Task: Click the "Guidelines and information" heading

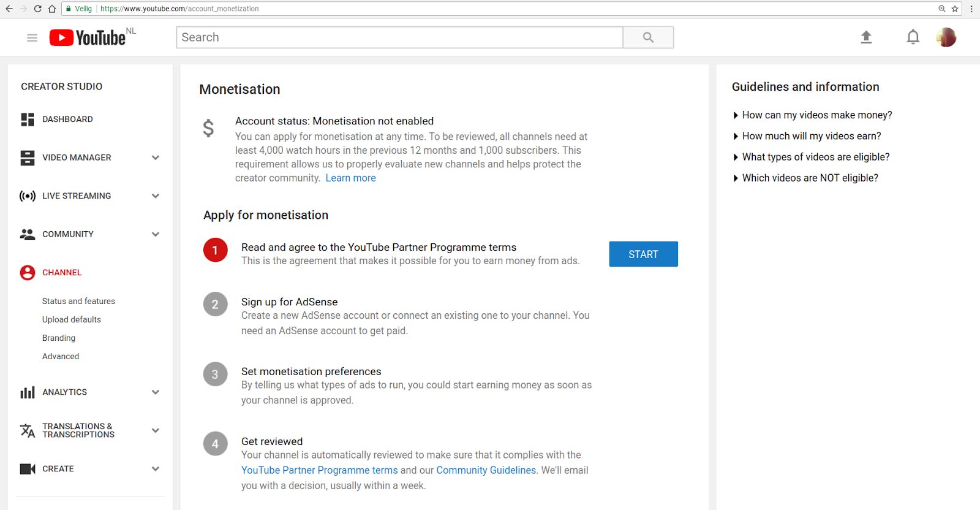Action: pos(805,87)
